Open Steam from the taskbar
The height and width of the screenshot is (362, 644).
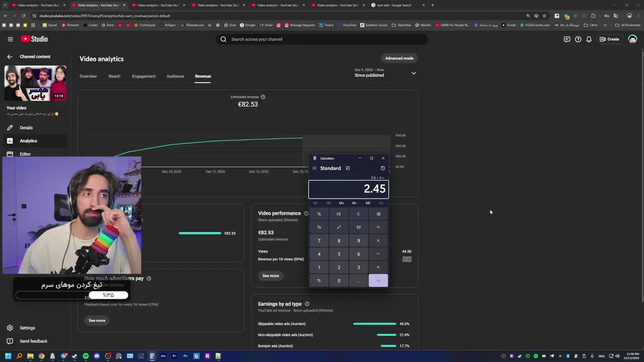point(74,356)
